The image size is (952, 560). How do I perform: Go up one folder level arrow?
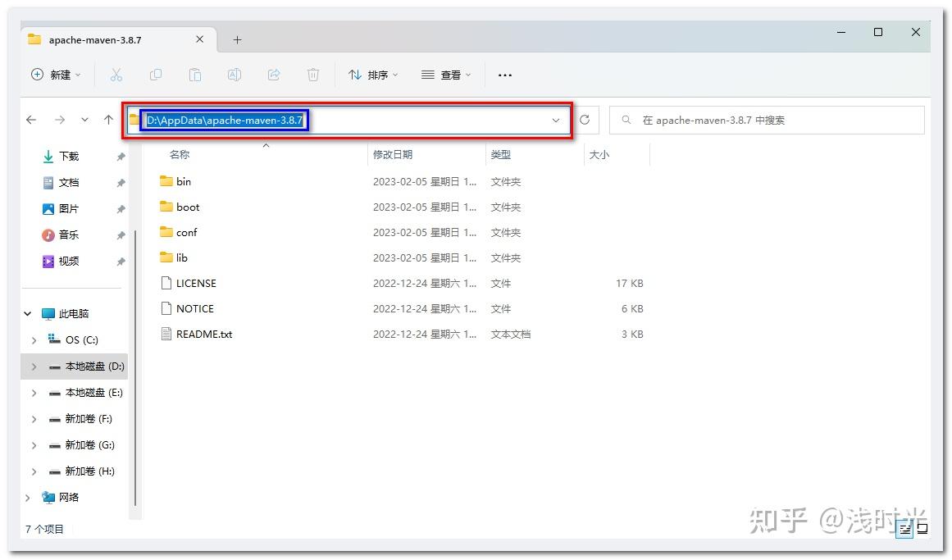coord(109,120)
